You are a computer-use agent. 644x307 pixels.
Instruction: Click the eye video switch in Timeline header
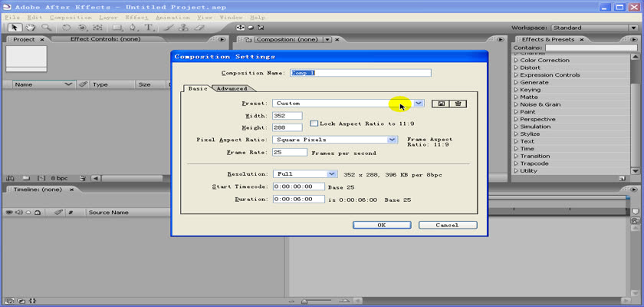point(9,213)
